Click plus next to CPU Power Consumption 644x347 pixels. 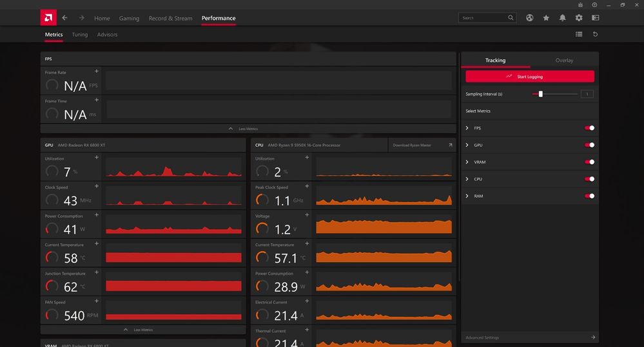[307, 272]
